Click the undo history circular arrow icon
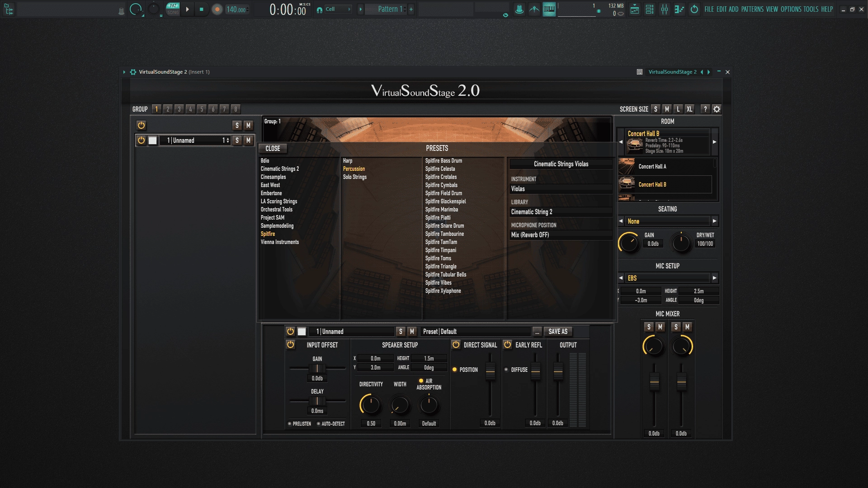 pos(694,9)
